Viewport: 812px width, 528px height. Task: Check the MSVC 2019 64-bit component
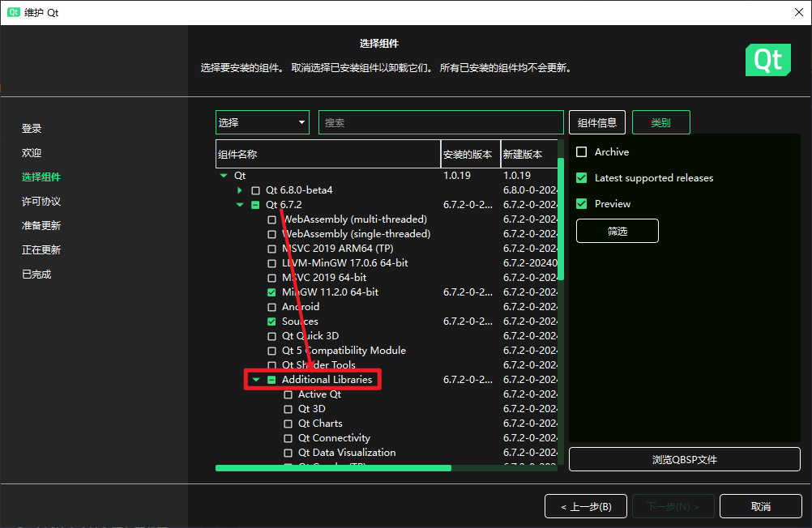(272, 278)
